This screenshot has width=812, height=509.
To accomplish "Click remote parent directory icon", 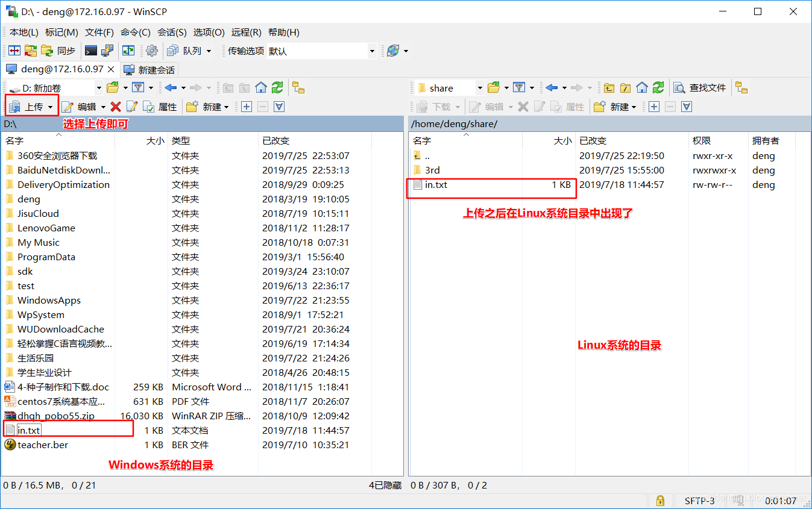I will (609, 87).
